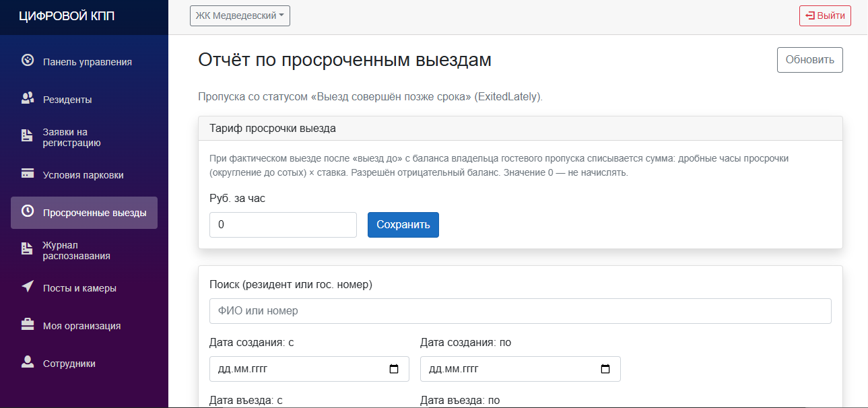Image resolution: width=868 pixels, height=408 pixels.
Task: Expand the ЖК Медведевский complex selector
Action: pos(240,15)
